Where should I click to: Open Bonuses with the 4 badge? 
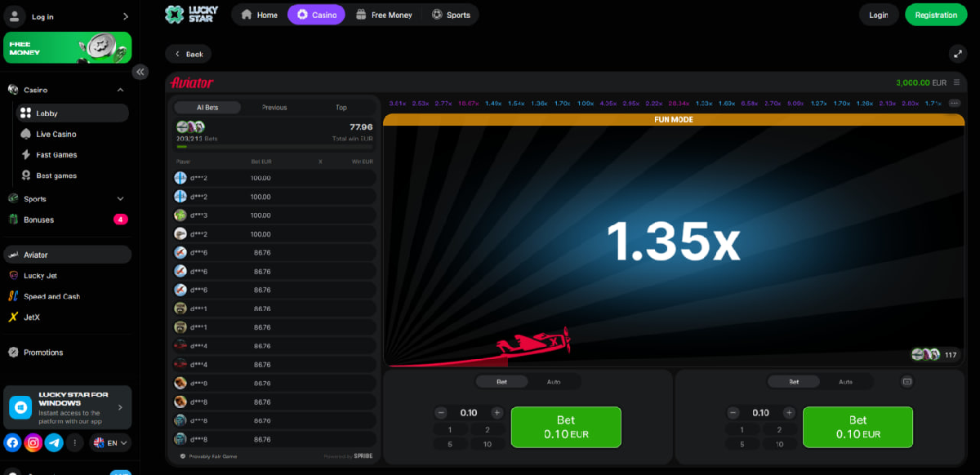click(67, 220)
